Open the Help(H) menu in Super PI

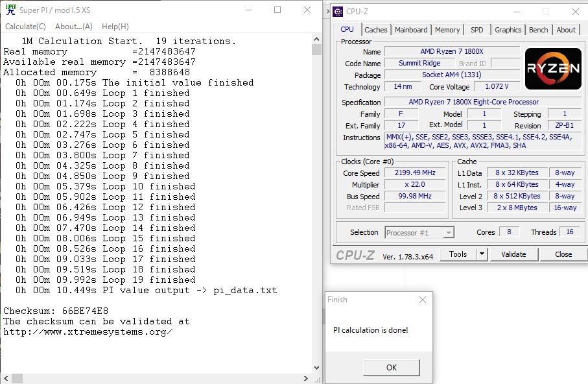pos(115,27)
